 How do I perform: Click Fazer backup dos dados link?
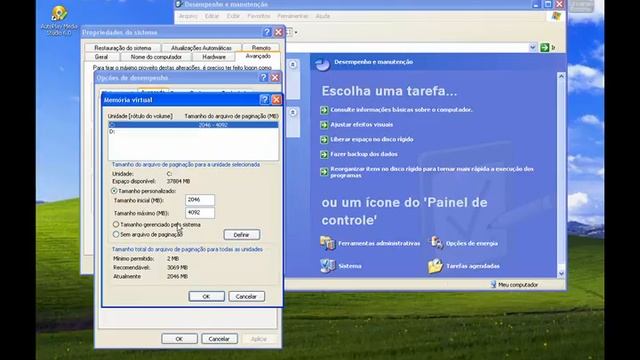(364, 154)
